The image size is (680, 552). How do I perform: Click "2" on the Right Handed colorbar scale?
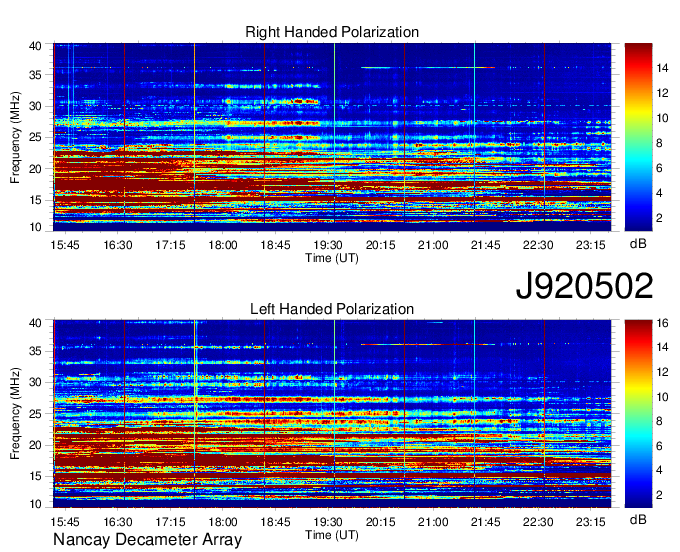pos(659,218)
